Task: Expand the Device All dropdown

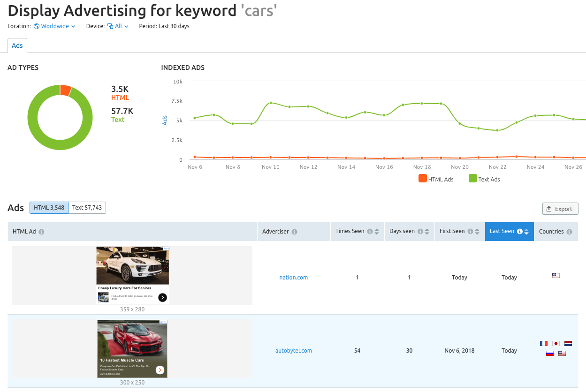Action: [x=118, y=26]
